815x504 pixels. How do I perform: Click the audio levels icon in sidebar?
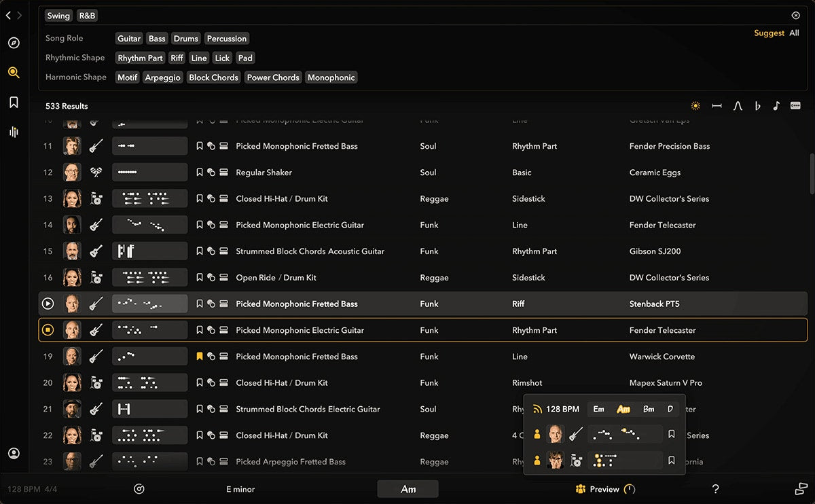coord(14,132)
